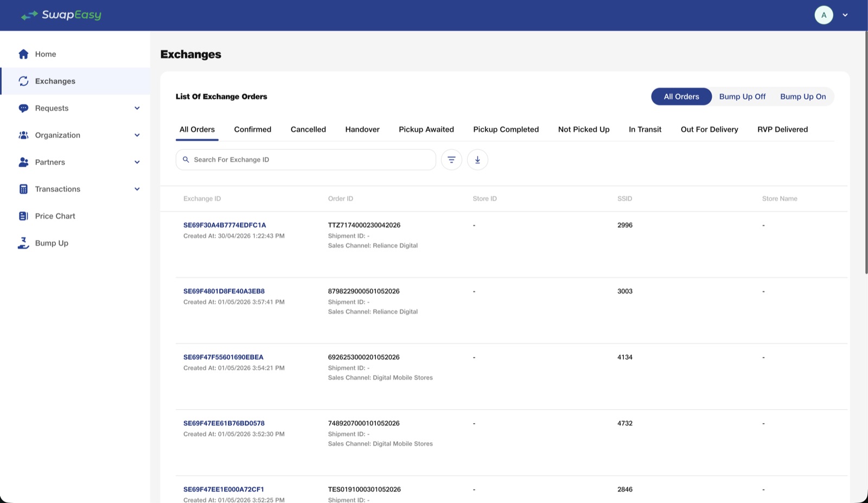Expand the Transactions submenu chevron
868x503 pixels.
(137, 189)
